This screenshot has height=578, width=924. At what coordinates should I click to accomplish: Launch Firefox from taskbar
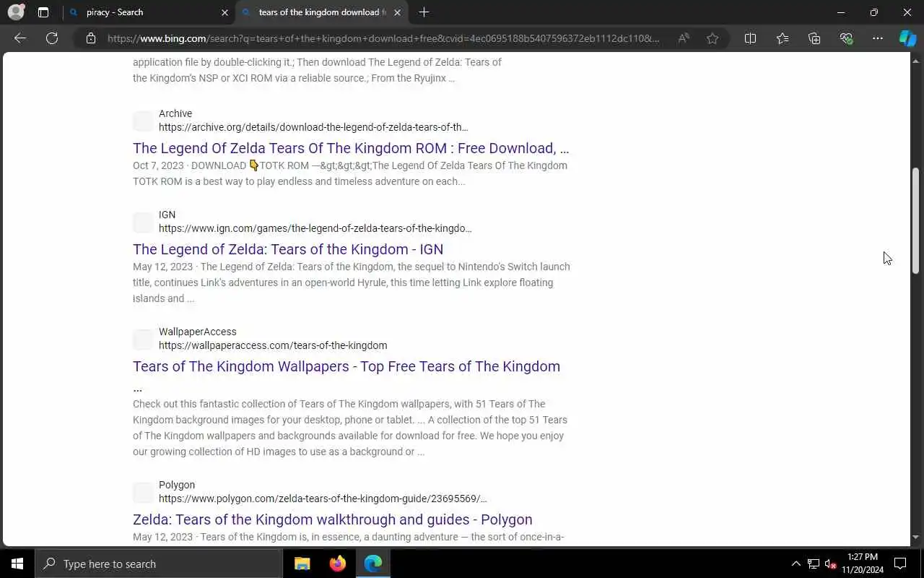tap(338, 564)
